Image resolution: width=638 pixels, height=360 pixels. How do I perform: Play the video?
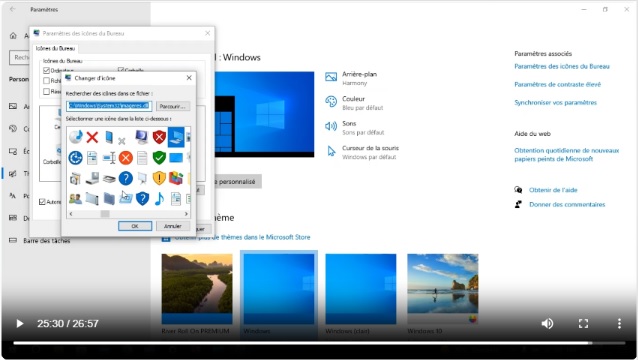click(x=19, y=323)
